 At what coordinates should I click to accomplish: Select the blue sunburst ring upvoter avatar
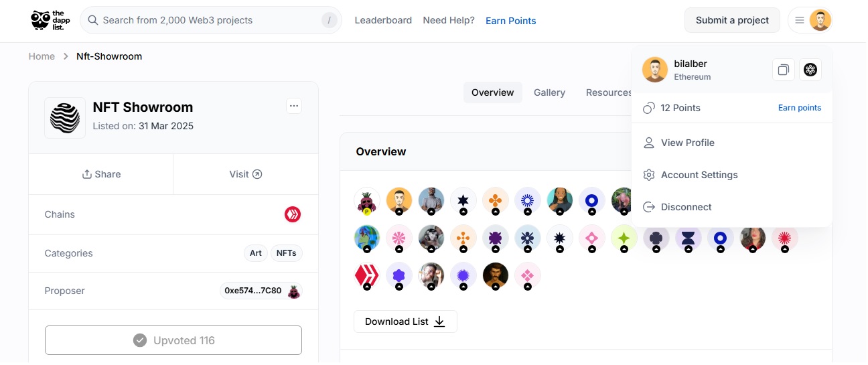pyautogui.click(x=528, y=200)
